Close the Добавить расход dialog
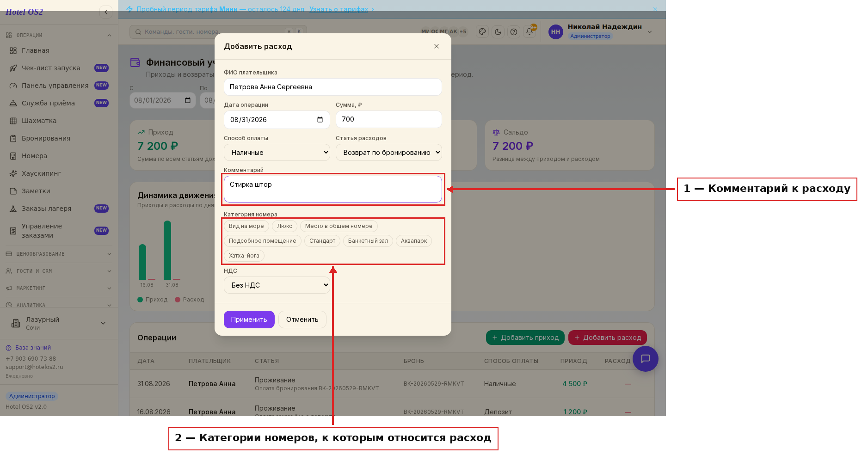This screenshot has height=461, width=868. 437,46
